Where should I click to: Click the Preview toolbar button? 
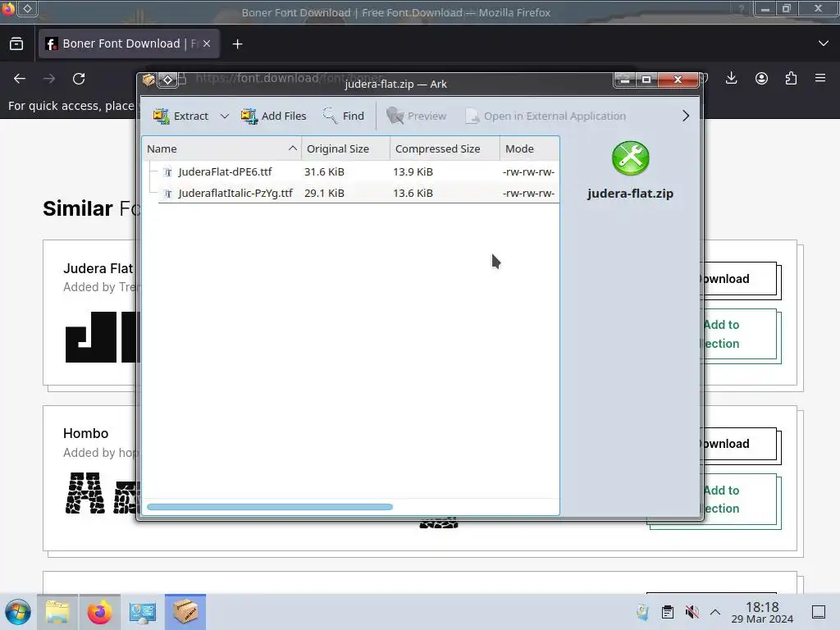(x=416, y=116)
